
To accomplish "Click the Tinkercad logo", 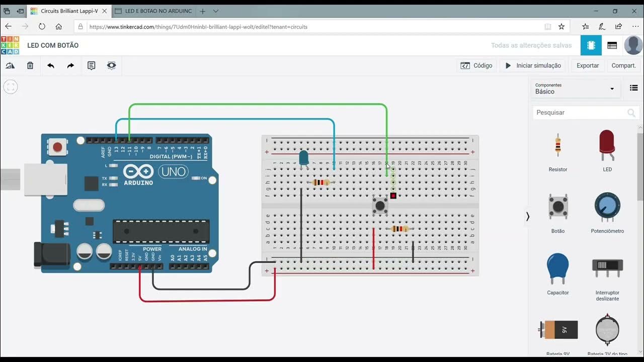I will (x=10, y=45).
